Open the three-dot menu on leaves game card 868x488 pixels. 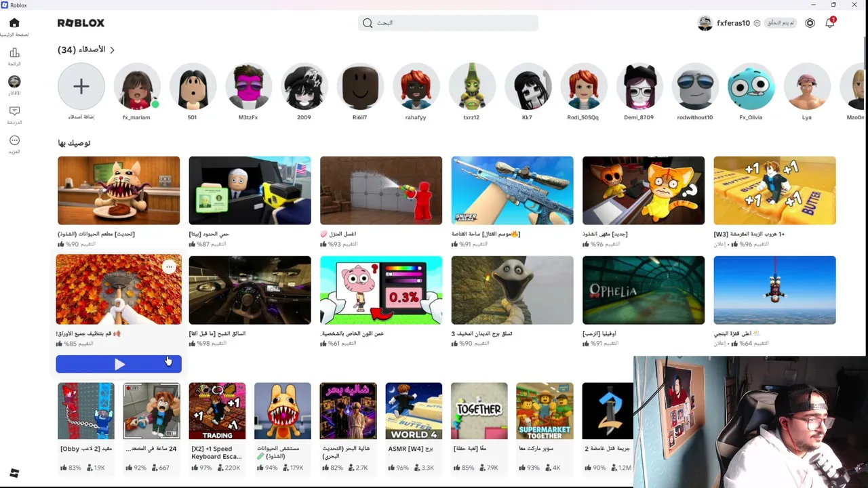170,267
